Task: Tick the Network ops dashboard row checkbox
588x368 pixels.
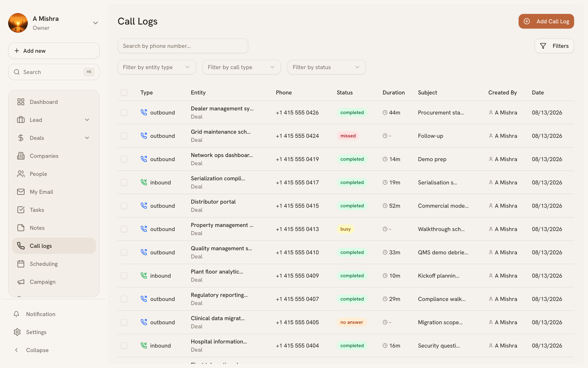Action: [x=124, y=159]
